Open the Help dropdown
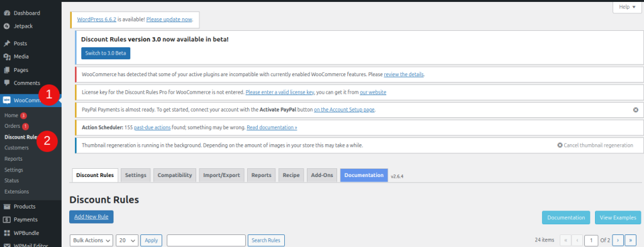This screenshot has width=644, height=247. coord(627,7)
